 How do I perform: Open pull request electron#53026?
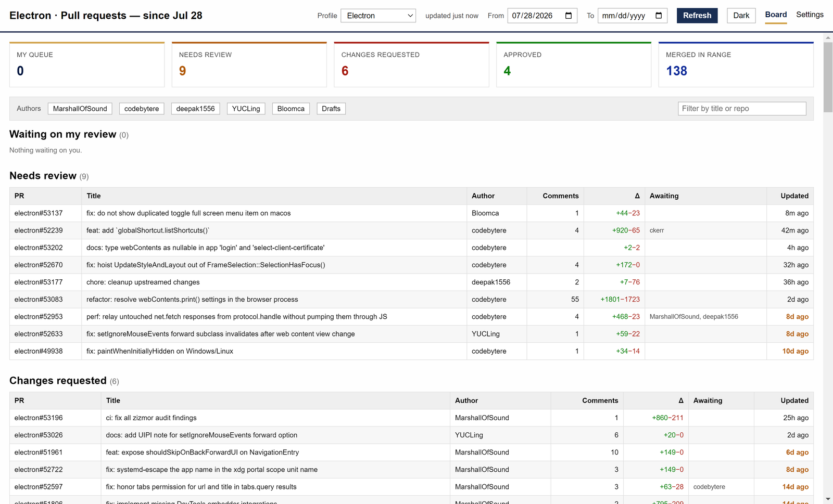pyautogui.click(x=39, y=435)
